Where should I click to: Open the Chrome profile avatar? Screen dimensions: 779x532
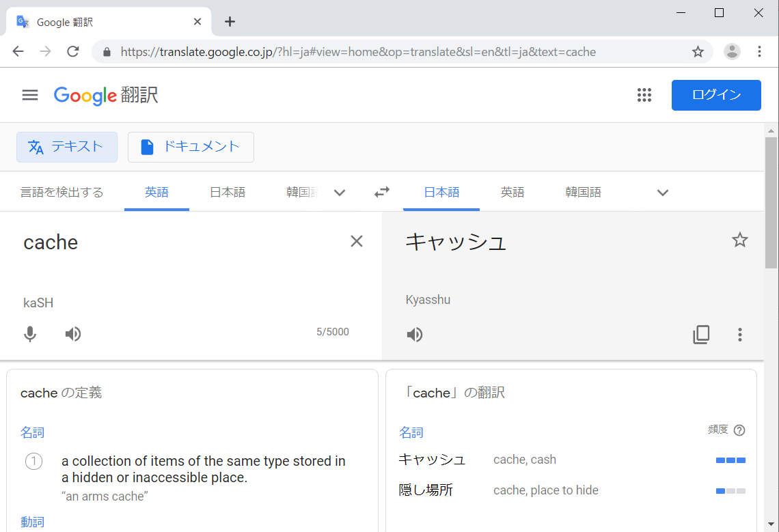pyautogui.click(x=731, y=51)
